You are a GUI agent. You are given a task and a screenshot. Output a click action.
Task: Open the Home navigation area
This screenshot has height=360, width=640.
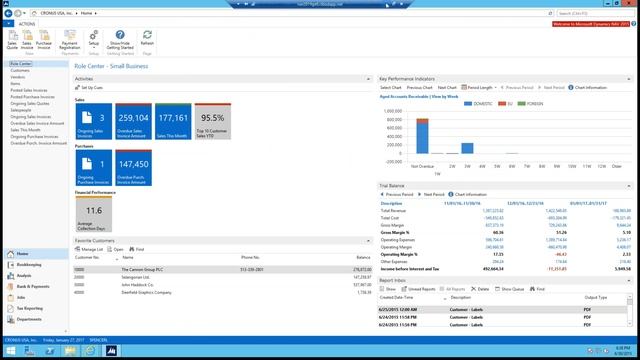pos(36,254)
